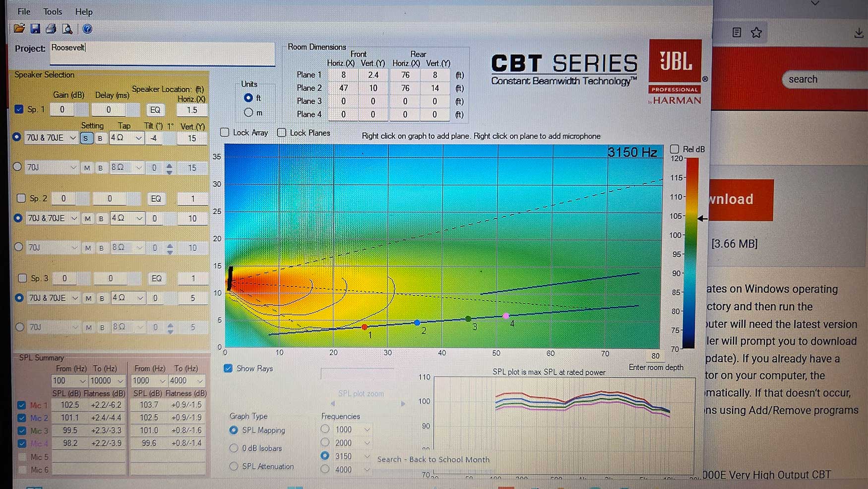
Task: Click the browser reader view icon
Action: [x=737, y=33]
